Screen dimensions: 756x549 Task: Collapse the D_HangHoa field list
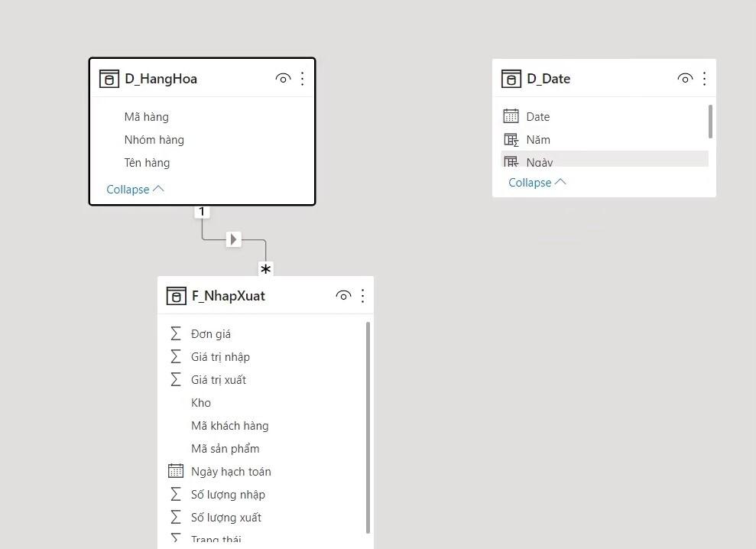(x=135, y=189)
